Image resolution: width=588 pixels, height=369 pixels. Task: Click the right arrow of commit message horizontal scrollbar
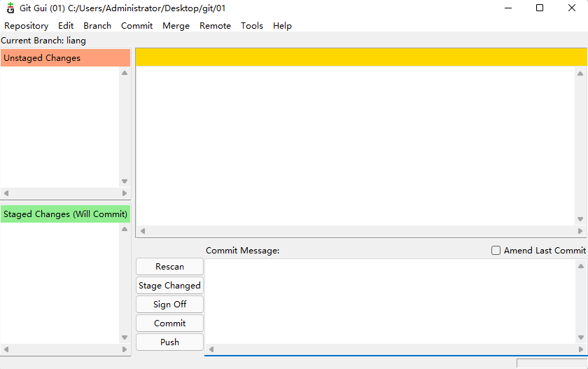pyautogui.click(x=581, y=349)
